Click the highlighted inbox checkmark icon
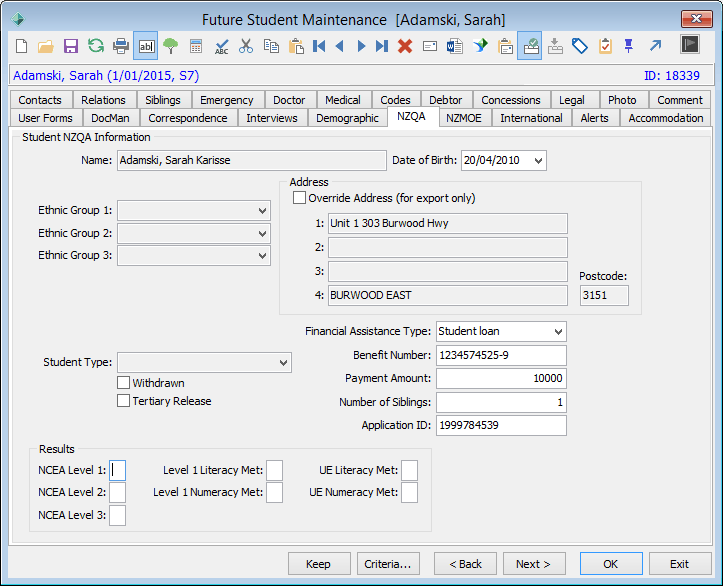The width and height of the screenshot is (723, 586). [530, 46]
